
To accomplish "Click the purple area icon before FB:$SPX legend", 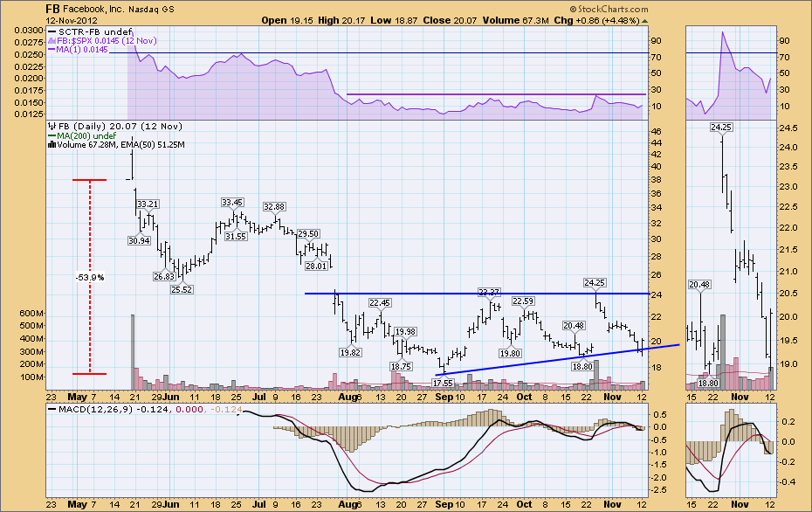I will pyautogui.click(x=52, y=40).
